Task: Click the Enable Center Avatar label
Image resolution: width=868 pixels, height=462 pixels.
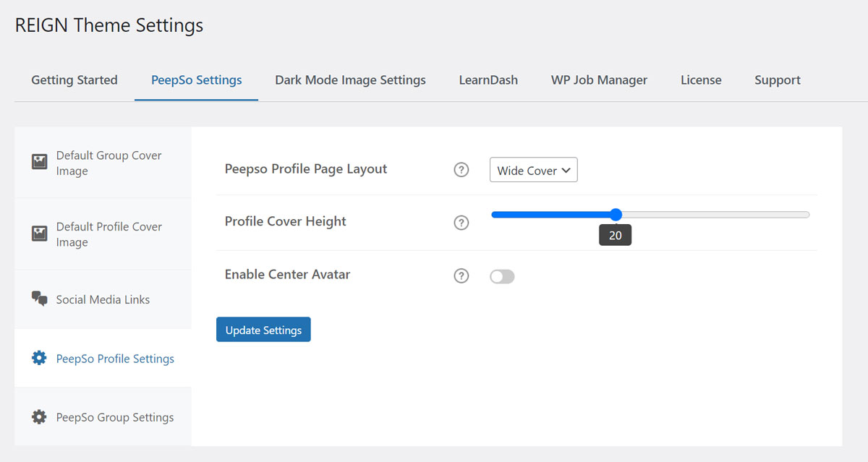Action: [288, 275]
